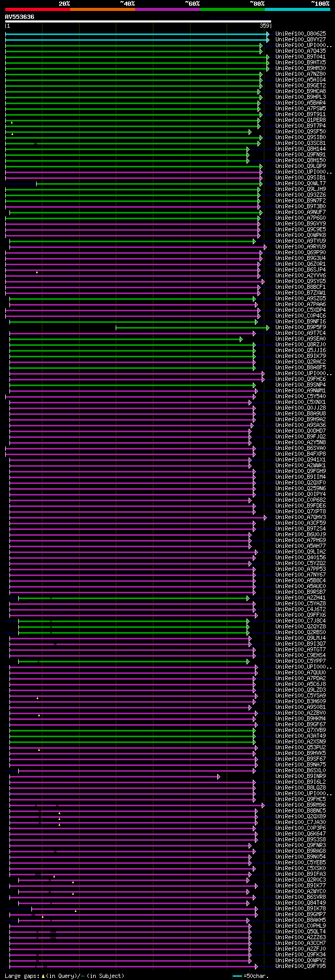The height and width of the screenshot is (980, 335).
Task: Click UniRef100_Q259N6 label
Action: tap(300, 488)
